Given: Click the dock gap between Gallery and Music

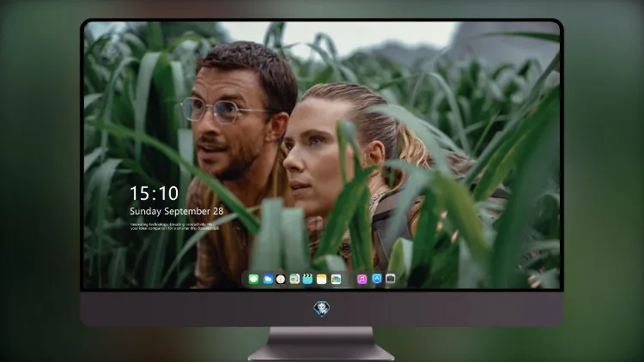Looking at the screenshot, I should 349,280.
